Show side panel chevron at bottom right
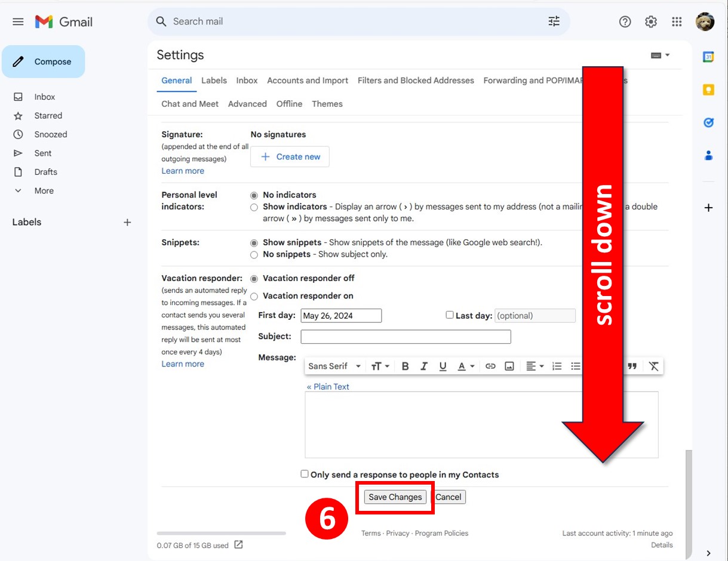The image size is (728, 561). pos(708,553)
